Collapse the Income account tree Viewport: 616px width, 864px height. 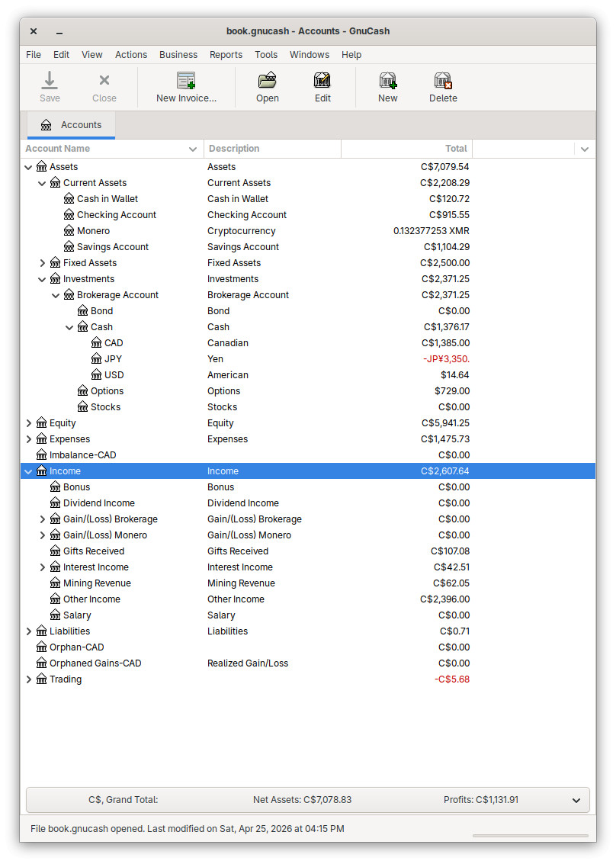coord(29,471)
